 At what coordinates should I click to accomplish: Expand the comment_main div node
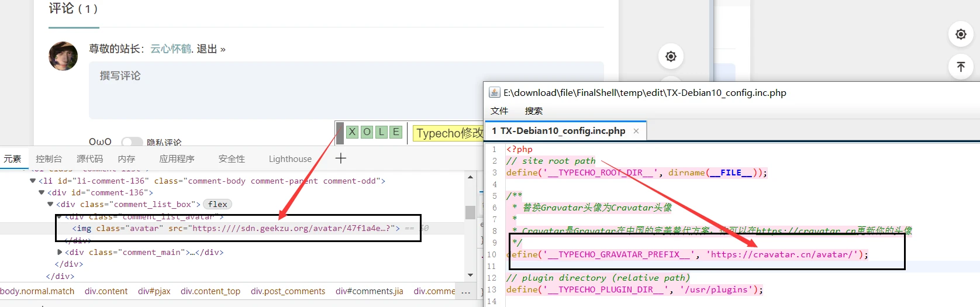pos(60,252)
